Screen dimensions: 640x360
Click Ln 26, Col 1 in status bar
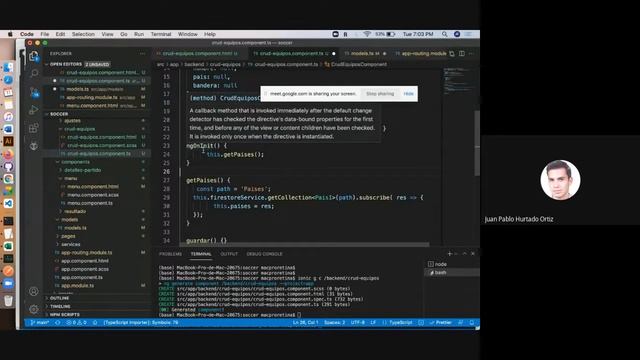(305, 322)
